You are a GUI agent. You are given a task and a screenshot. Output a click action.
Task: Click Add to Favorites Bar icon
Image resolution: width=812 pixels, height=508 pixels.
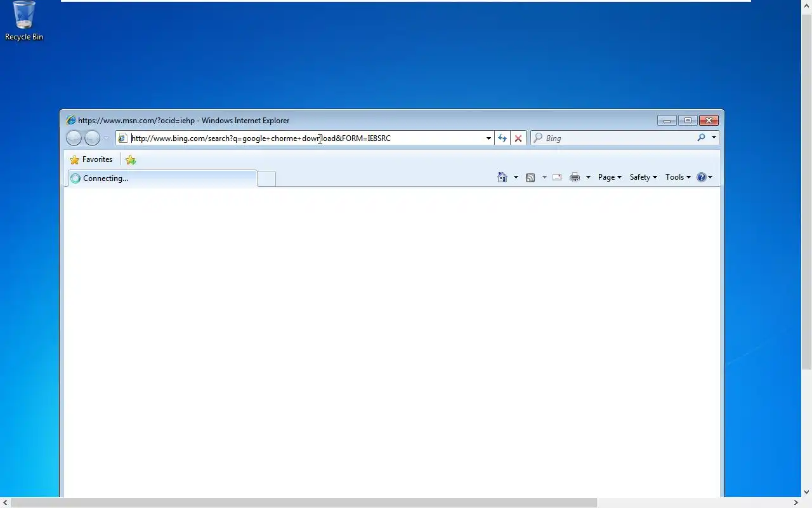[131, 159]
